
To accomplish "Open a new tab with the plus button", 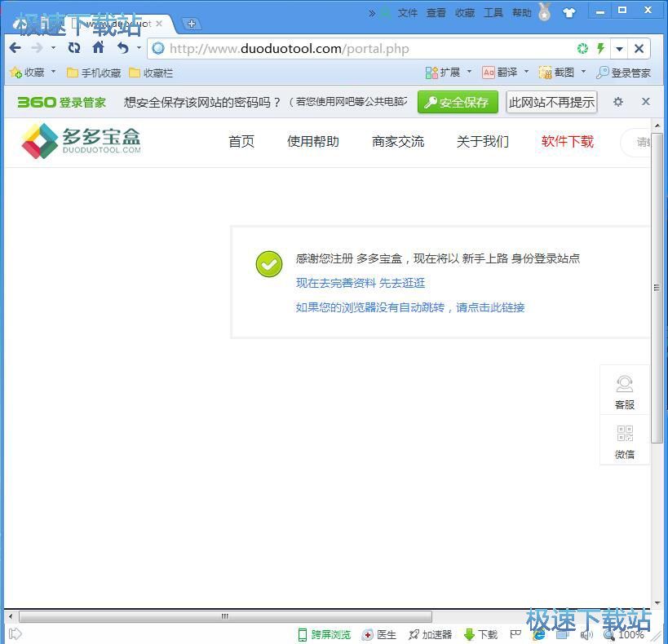I will coord(190,24).
